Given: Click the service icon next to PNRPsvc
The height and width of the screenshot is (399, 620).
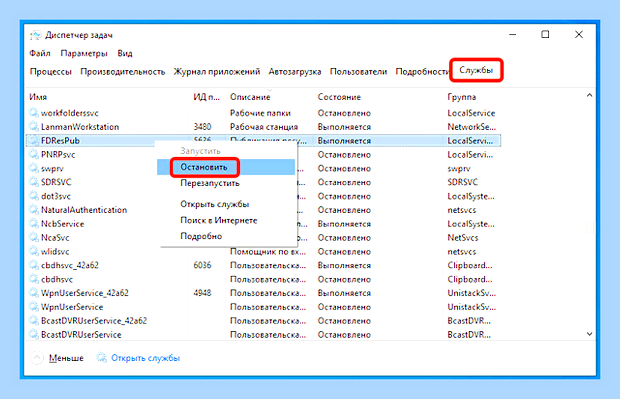Looking at the screenshot, I should point(34,154).
